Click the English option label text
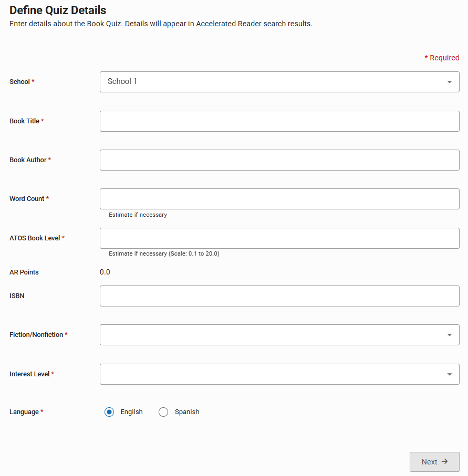 (131, 412)
